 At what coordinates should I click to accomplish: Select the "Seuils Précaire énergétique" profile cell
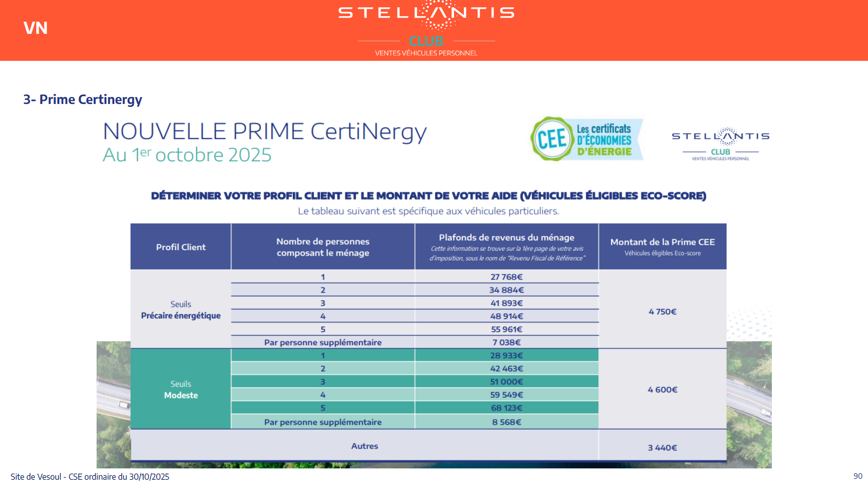click(180, 310)
